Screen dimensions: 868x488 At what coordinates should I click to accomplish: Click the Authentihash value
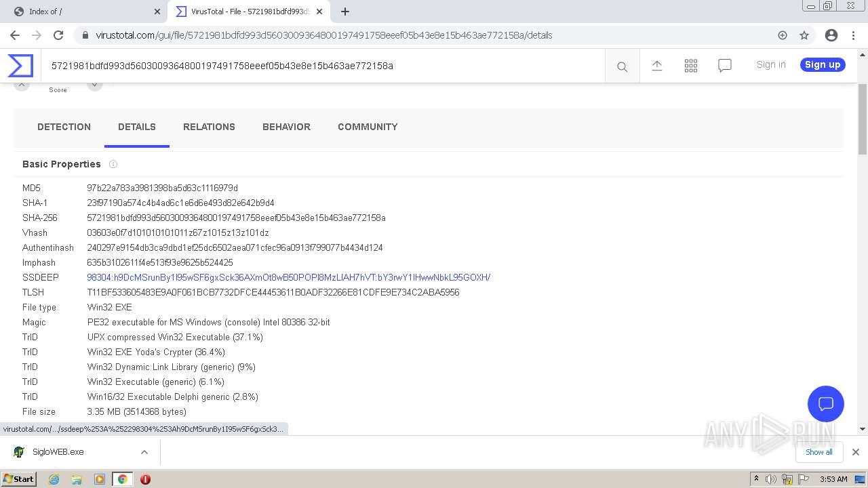point(235,247)
